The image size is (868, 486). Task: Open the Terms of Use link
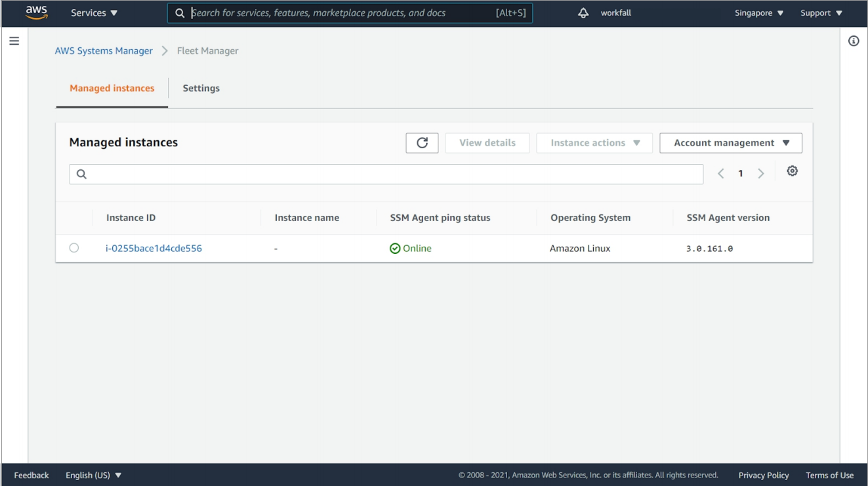pyautogui.click(x=830, y=476)
